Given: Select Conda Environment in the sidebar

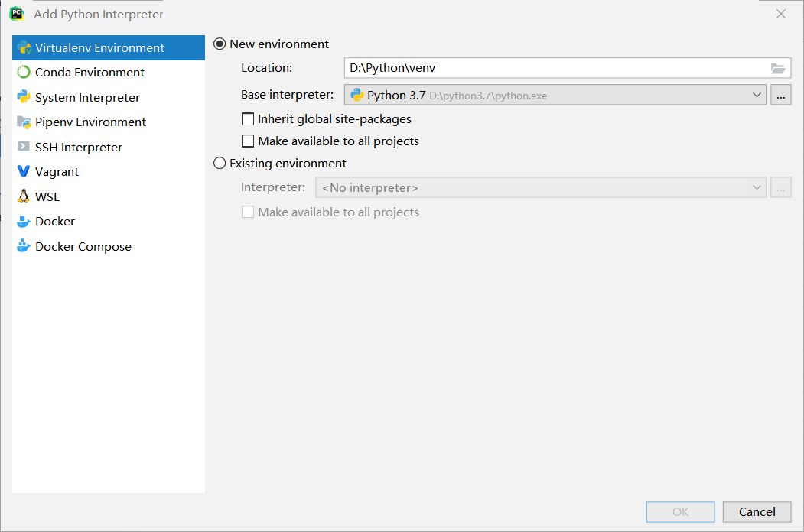Looking at the screenshot, I should 109,73.
